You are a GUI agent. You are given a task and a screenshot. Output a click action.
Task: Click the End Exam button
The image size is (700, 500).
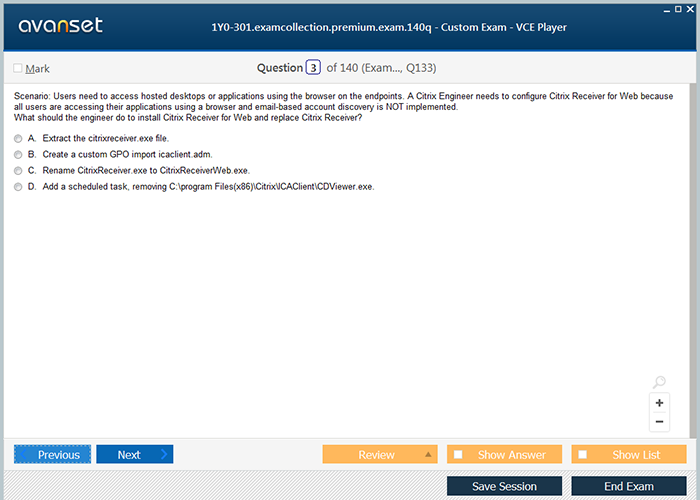(x=628, y=487)
